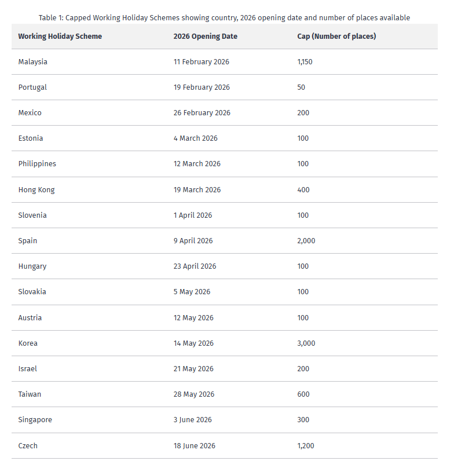Viewport: 476px width, 461px height.
Task: Select the Malaysia row name
Action: click(32, 62)
